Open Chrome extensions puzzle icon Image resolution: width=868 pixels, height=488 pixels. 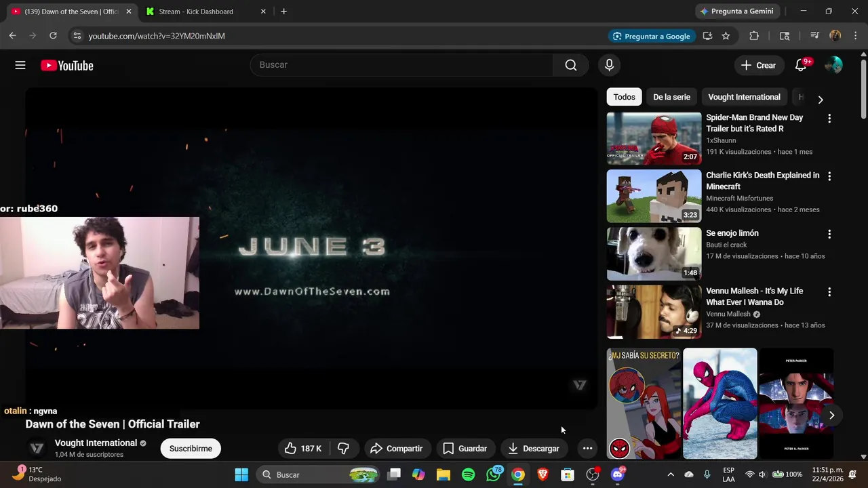click(754, 36)
